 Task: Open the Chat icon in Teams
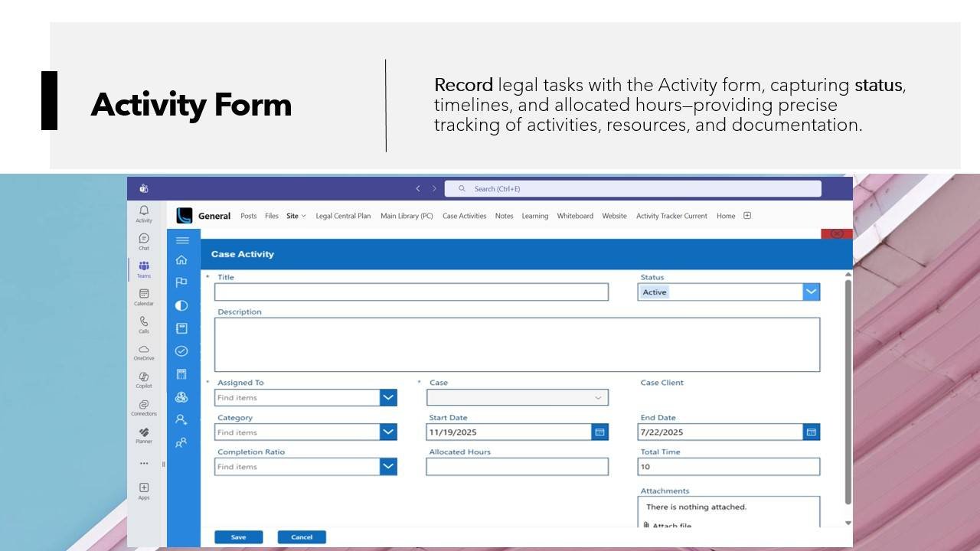coord(144,241)
